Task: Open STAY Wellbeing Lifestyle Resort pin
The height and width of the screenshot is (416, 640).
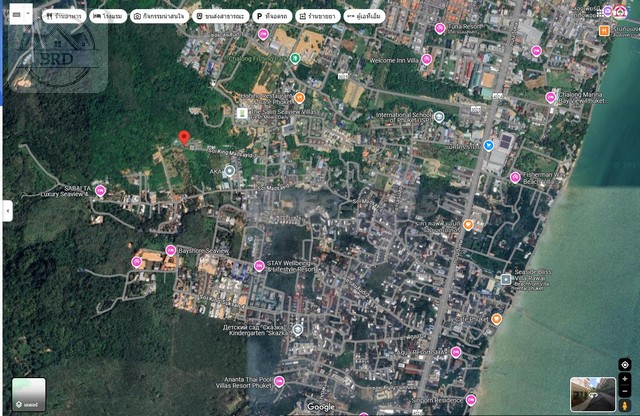Action: coord(259,266)
